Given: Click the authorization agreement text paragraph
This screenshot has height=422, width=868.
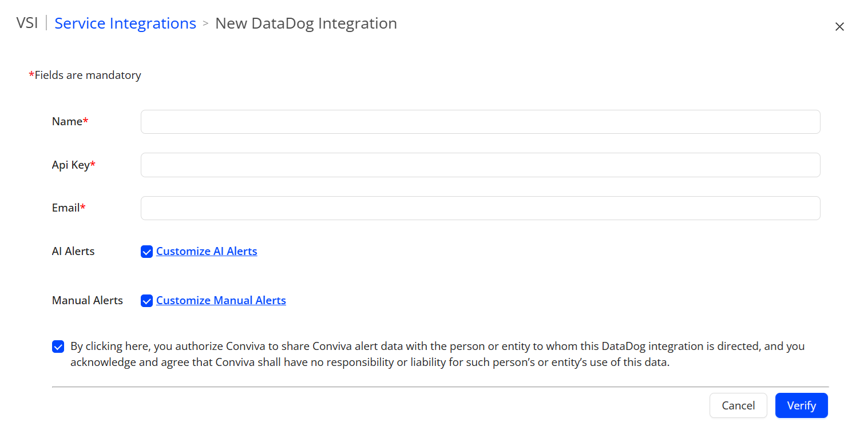Looking at the screenshot, I should point(437,354).
